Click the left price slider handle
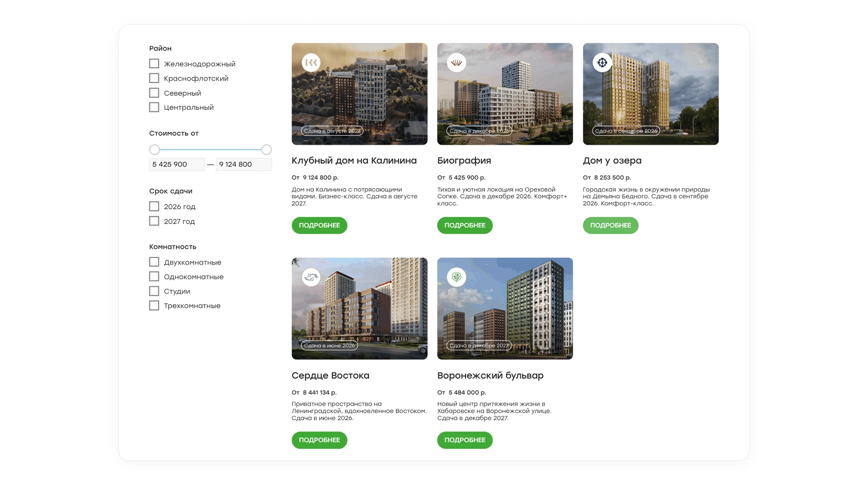 pyautogui.click(x=154, y=149)
